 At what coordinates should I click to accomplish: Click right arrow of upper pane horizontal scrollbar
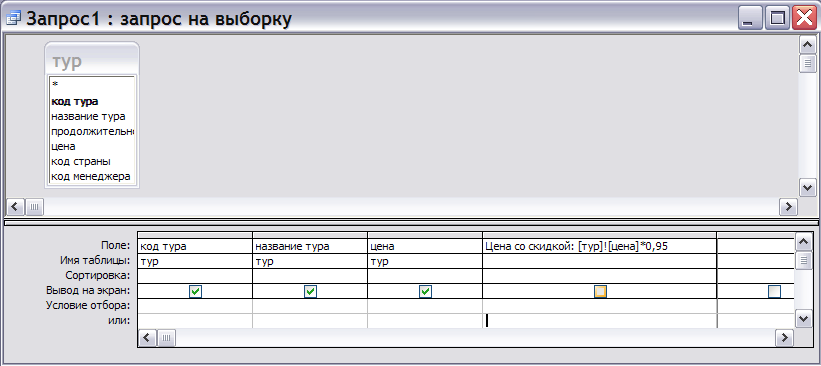(x=788, y=207)
